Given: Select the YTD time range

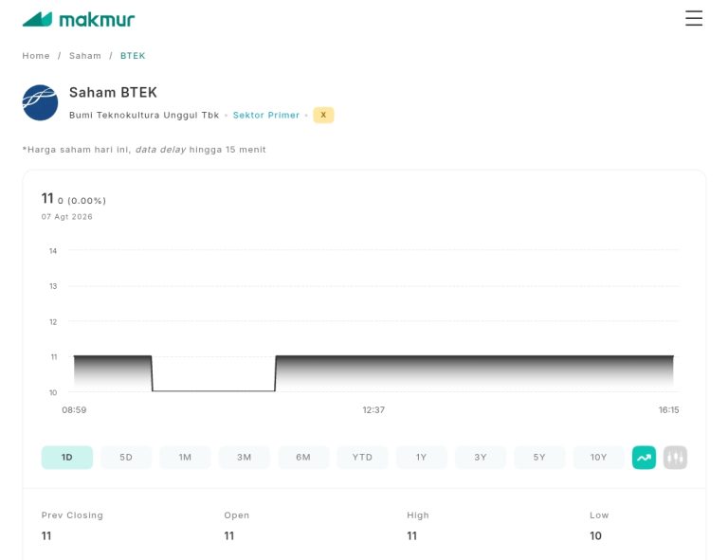Looking at the screenshot, I should (x=362, y=458).
